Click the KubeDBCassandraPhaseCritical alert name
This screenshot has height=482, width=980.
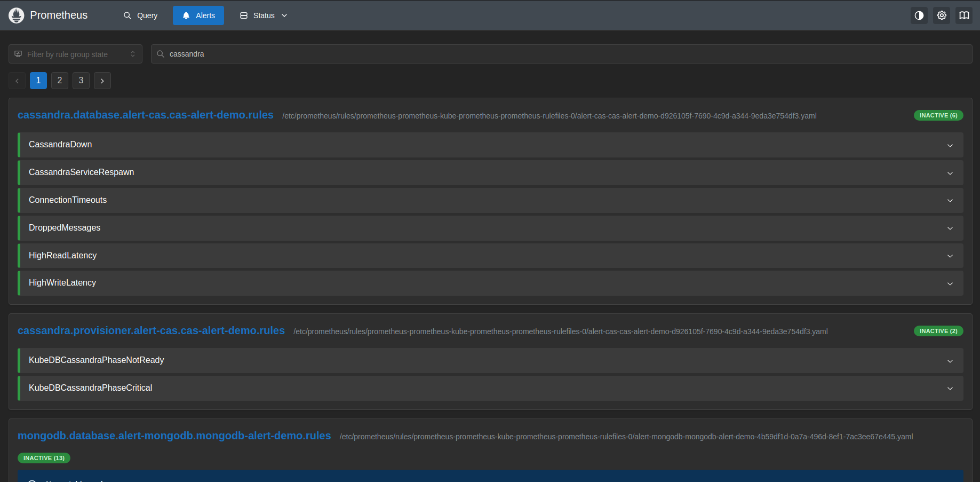[x=90, y=388]
